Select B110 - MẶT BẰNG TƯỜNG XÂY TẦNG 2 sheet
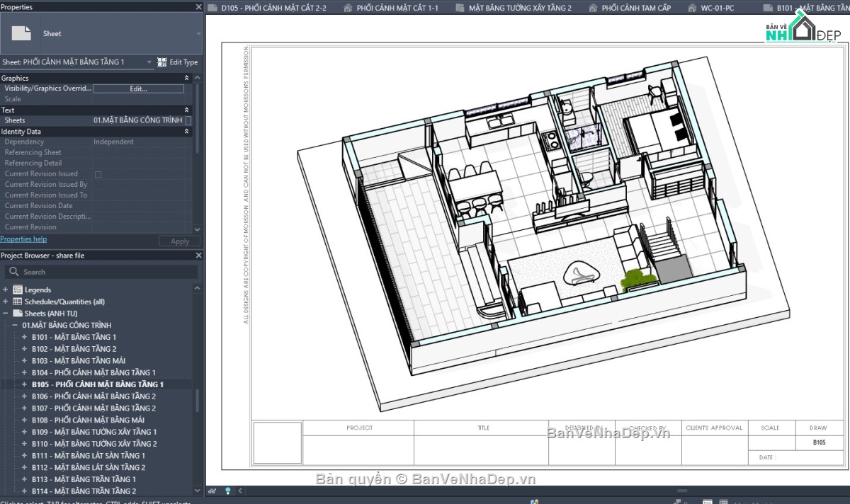850x504 pixels. click(x=94, y=444)
